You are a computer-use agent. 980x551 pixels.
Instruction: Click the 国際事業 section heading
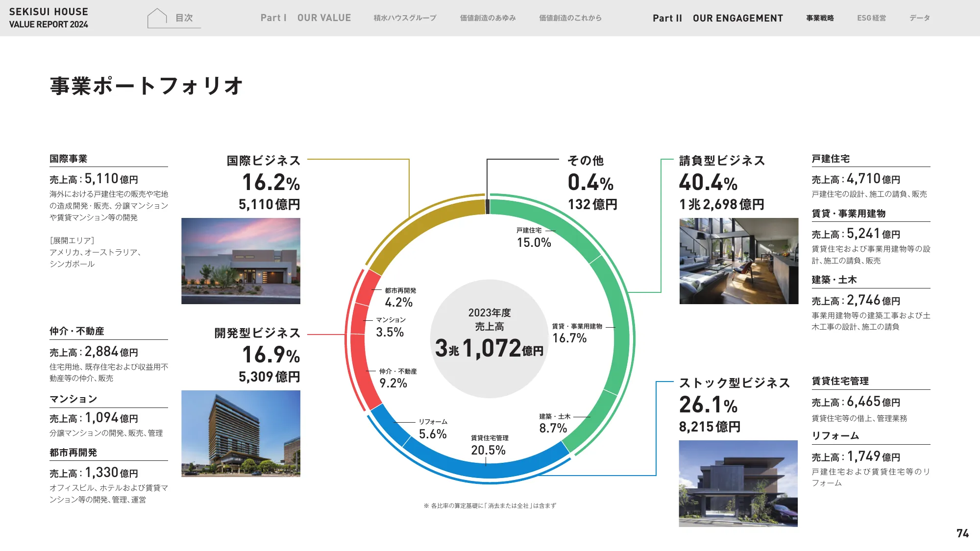point(68,159)
